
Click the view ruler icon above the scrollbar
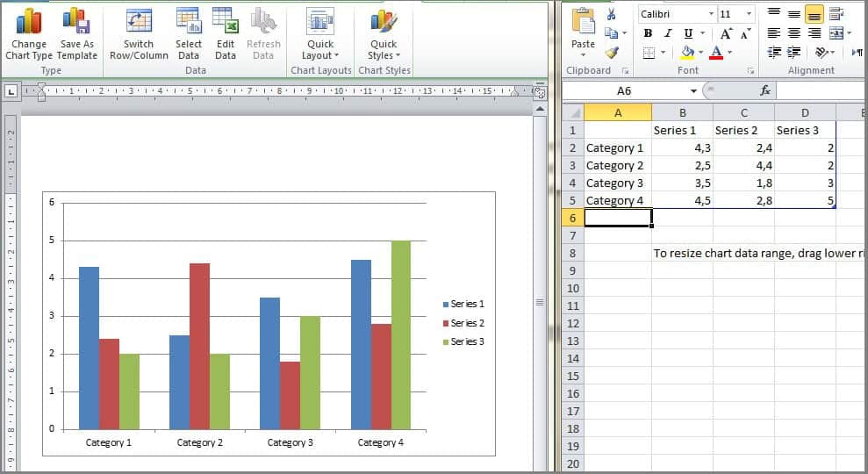pos(539,92)
